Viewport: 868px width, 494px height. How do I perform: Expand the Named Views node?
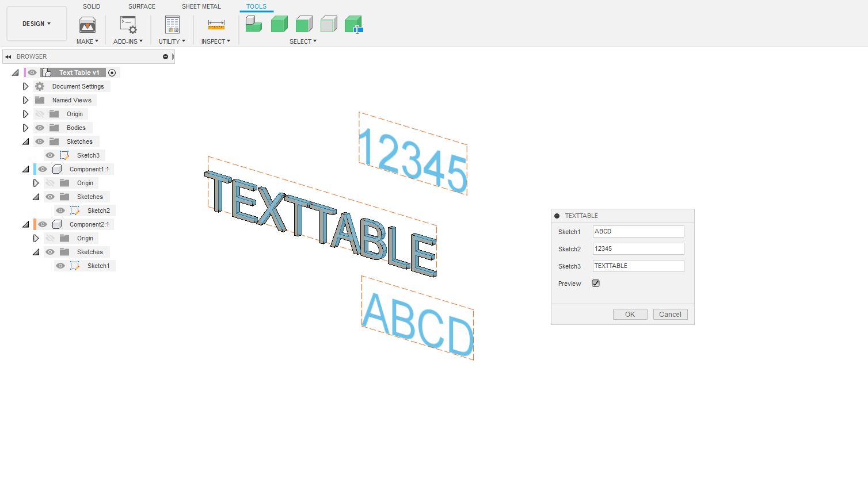tap(25, 100)
